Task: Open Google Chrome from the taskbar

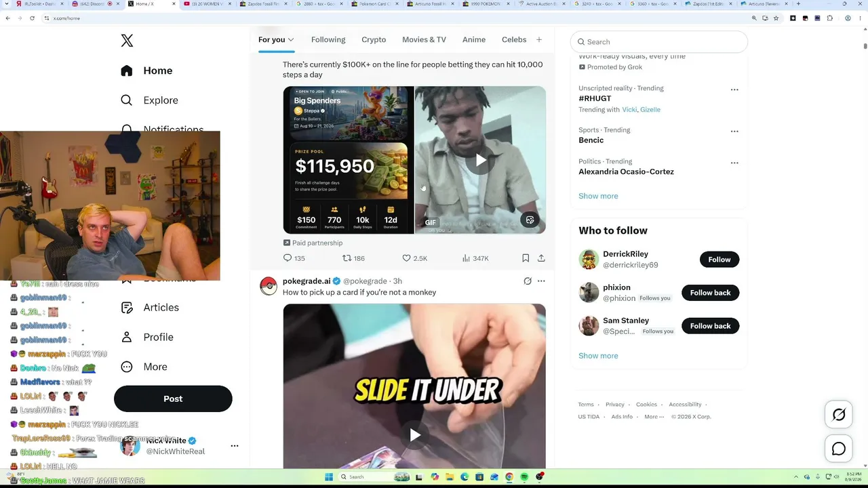Action: (x=509, y=477)
